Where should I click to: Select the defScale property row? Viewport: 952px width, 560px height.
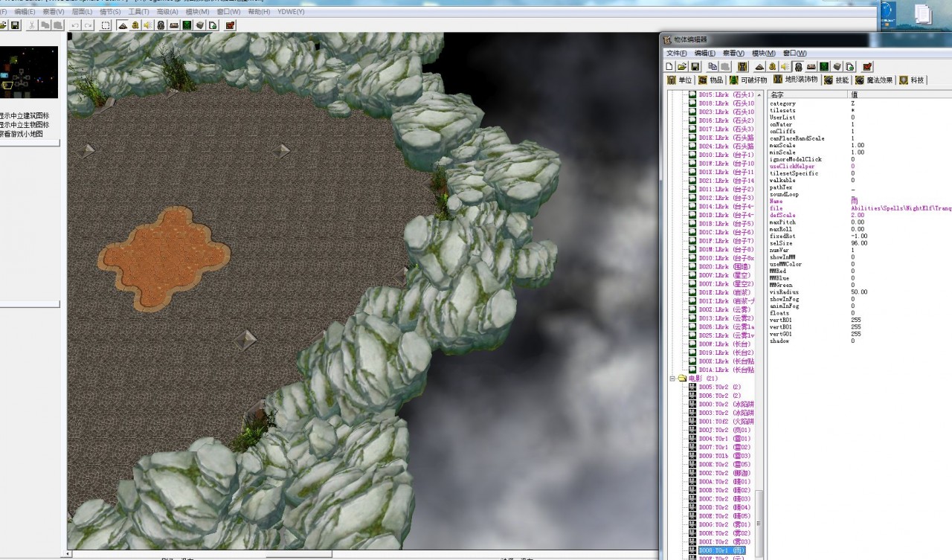click(860, 215)
